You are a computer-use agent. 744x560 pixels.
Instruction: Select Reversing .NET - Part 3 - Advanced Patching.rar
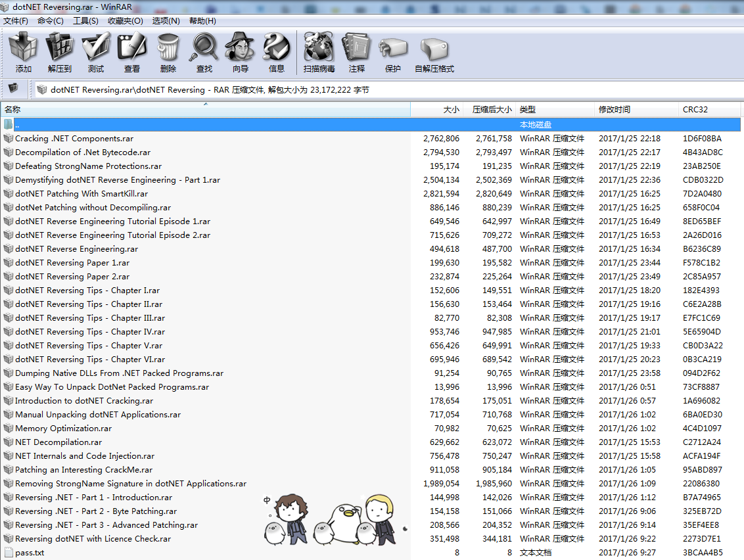pyautogui.click(x=106, y=525)
